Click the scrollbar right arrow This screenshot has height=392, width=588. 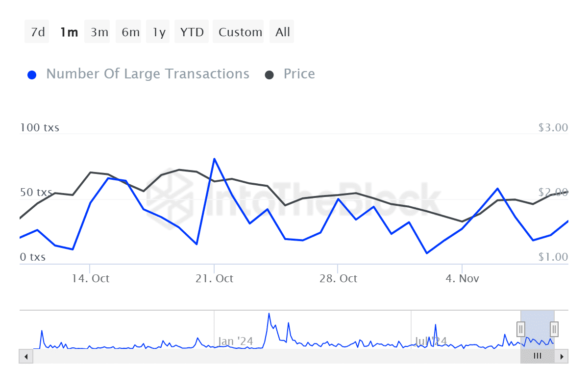click(x=562, y=356)
